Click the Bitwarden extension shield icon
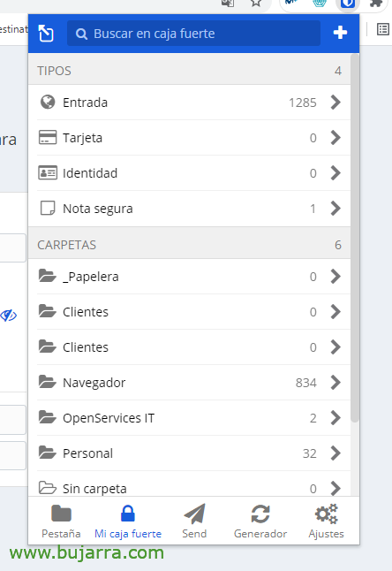 (347, 4)
